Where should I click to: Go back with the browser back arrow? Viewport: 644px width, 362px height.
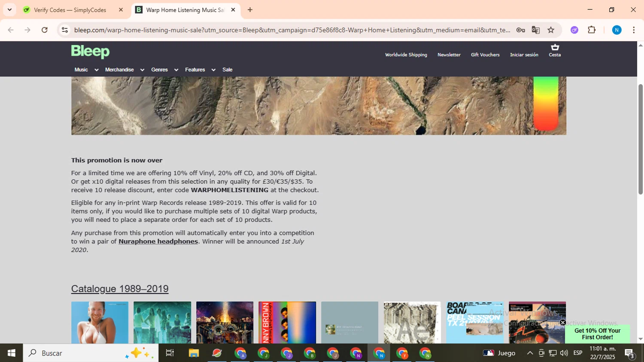pos(11,30)
